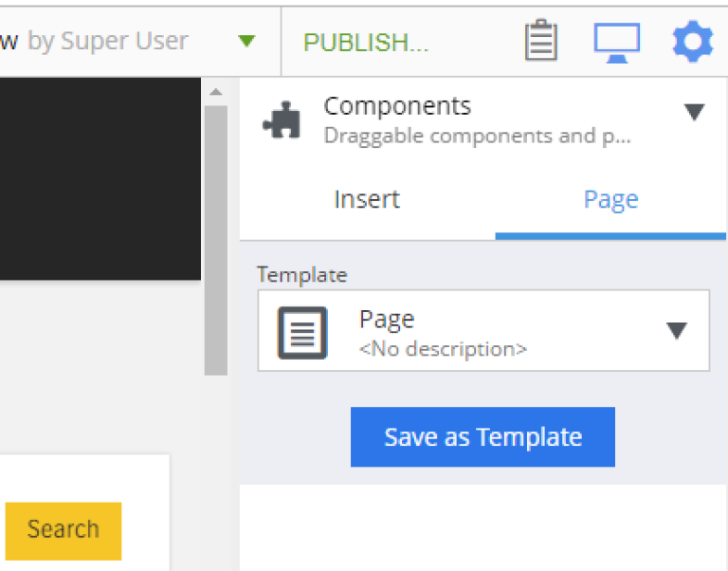The height and width of the screenshot is (571, 728).
Task: Click Save as Template button
Action: 482,436
